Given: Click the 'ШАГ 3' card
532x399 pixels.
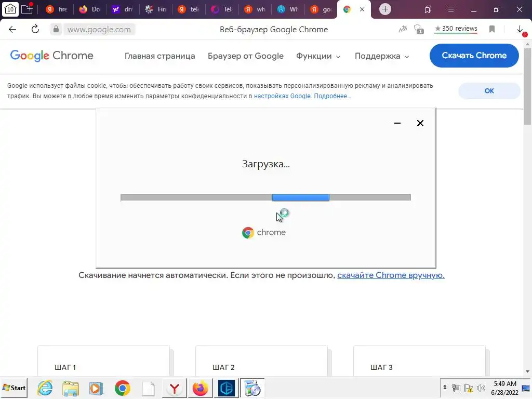Looking at the screenshot, I should 420,361.
